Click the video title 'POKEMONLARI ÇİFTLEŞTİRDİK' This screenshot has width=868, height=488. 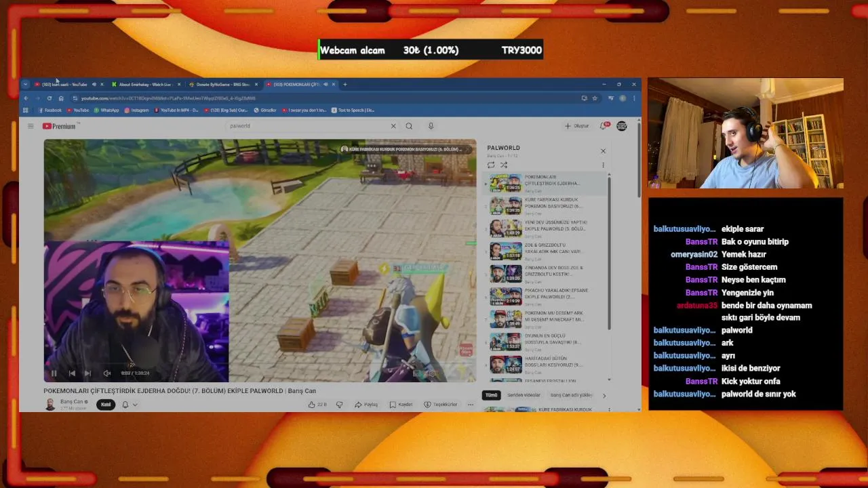180,391
